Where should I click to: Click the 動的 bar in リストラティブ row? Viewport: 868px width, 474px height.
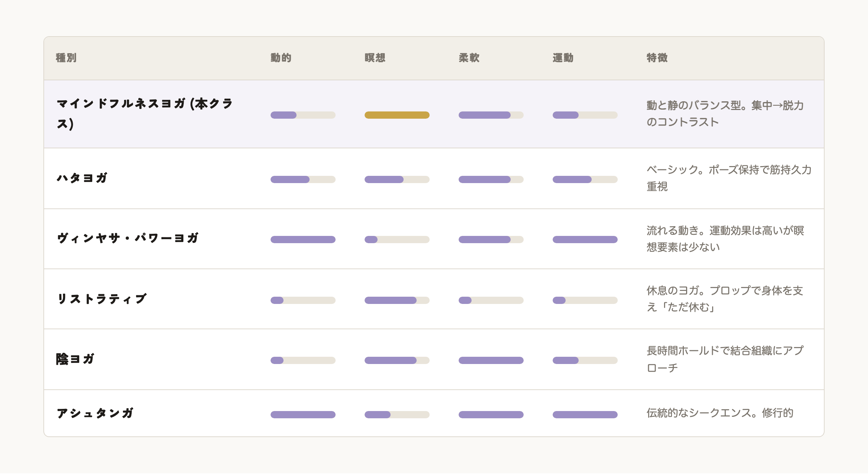click(x=303, y=300)
